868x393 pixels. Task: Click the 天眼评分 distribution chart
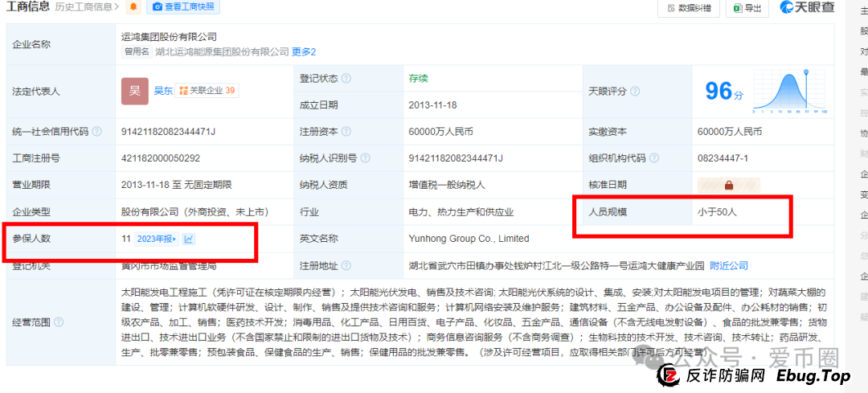792,92
